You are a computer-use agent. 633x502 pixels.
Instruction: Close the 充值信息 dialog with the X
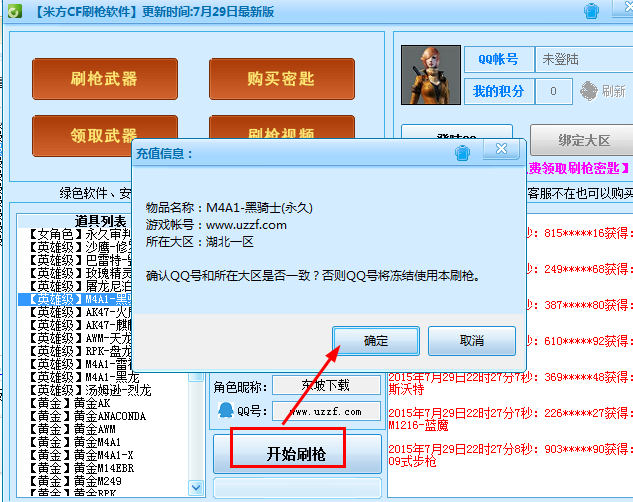501,149
